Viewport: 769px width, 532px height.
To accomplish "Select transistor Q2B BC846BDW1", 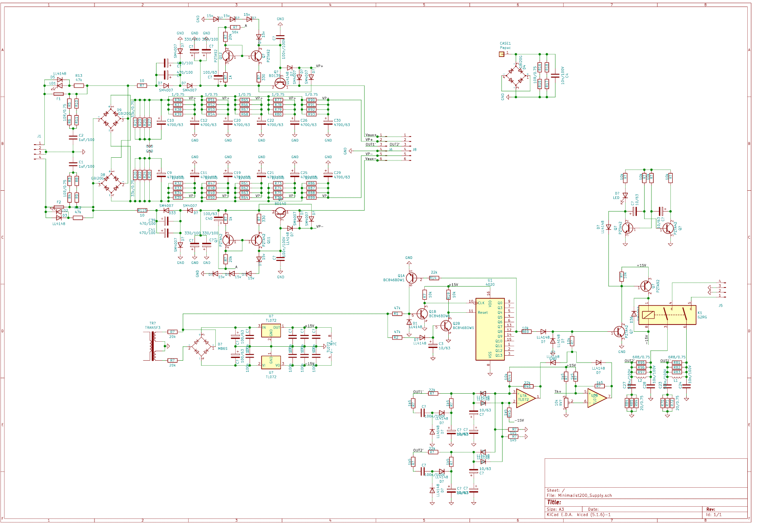I will click(x=446, y=325).
